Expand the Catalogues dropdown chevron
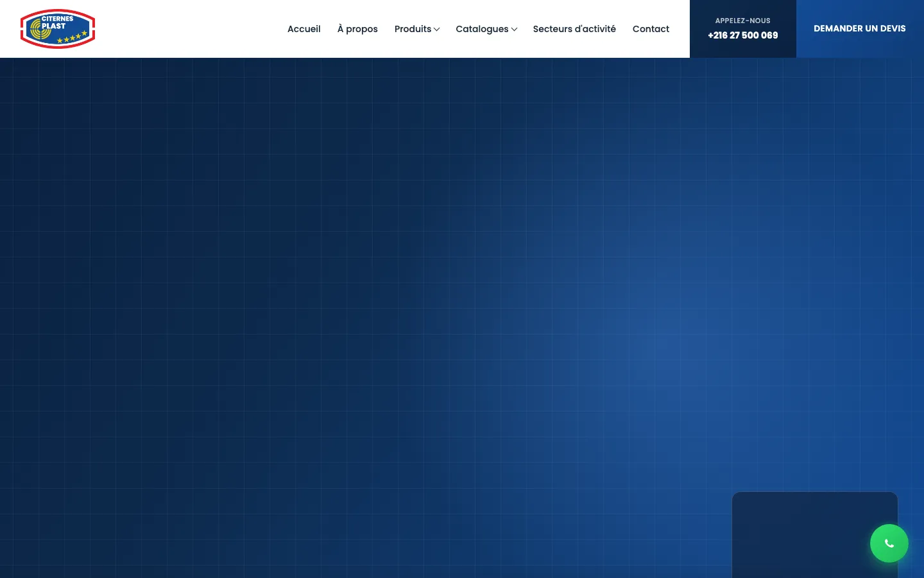This screenshot has height=578, width=924. click(x=514, y=30)
